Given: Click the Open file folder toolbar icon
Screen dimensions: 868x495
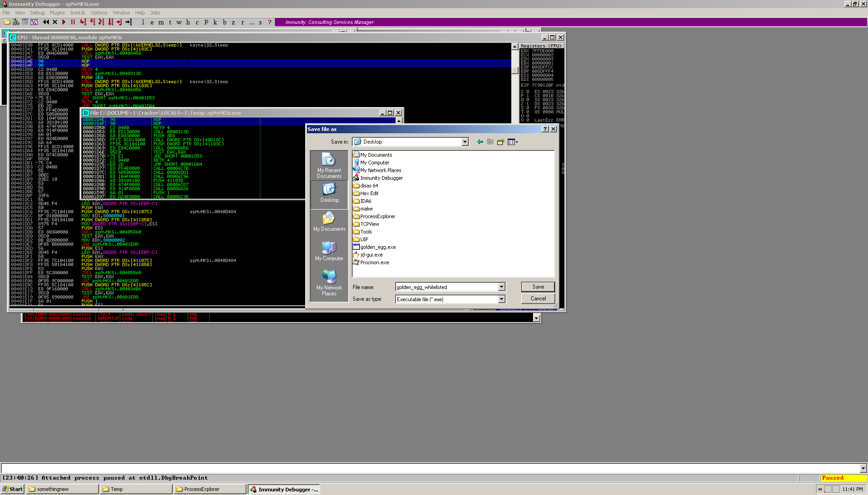Looking at the screenshot, I should pos(7,22).
